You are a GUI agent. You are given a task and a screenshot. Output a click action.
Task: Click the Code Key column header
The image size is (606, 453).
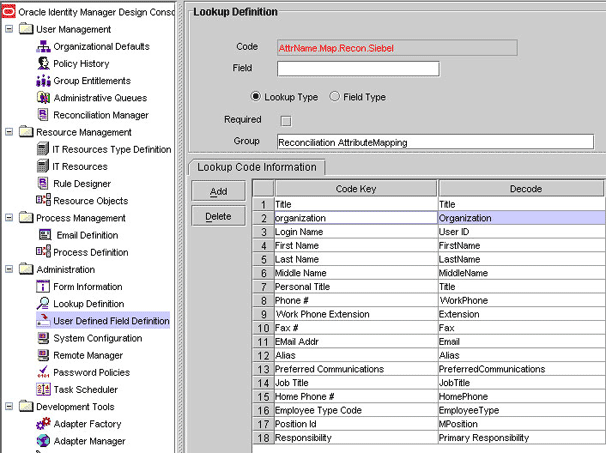point(356,189)
